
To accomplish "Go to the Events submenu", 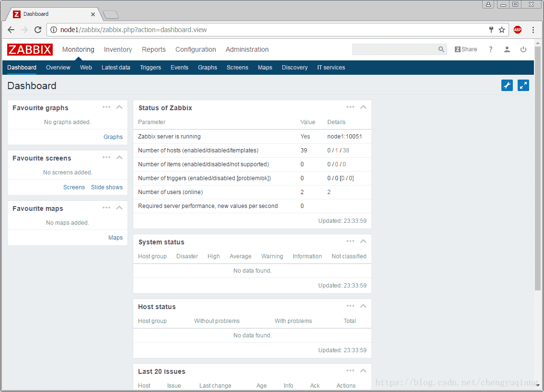I will coord(179,68).
